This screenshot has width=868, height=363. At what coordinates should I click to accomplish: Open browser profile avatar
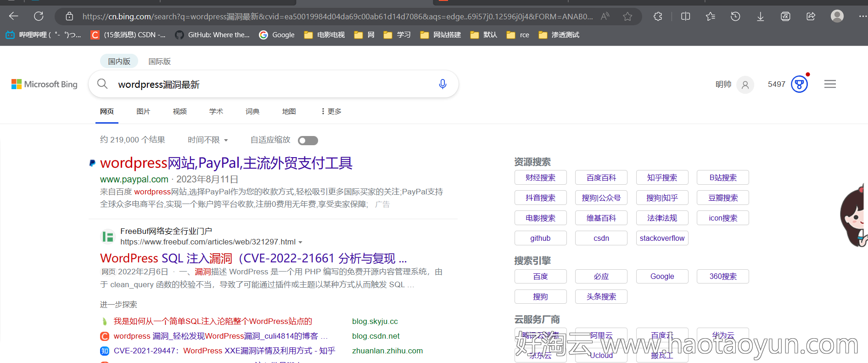click(x=837, y=17)
